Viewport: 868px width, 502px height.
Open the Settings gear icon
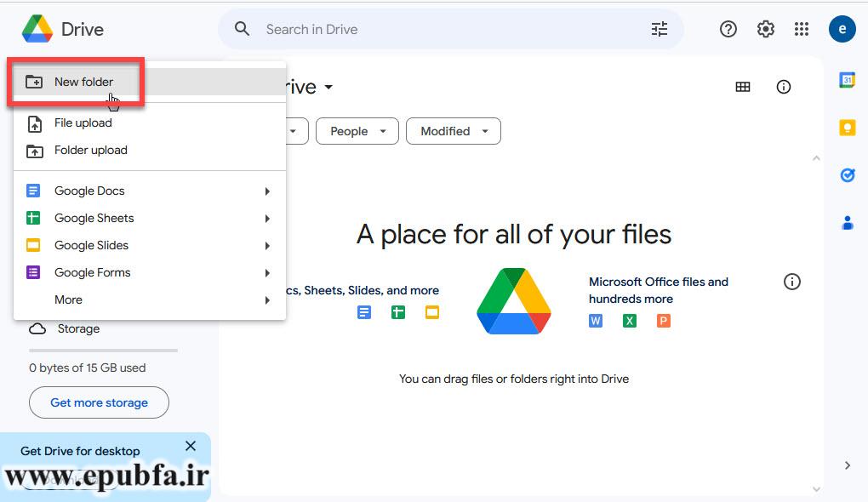pyautogui.click(x=766, y=29)
